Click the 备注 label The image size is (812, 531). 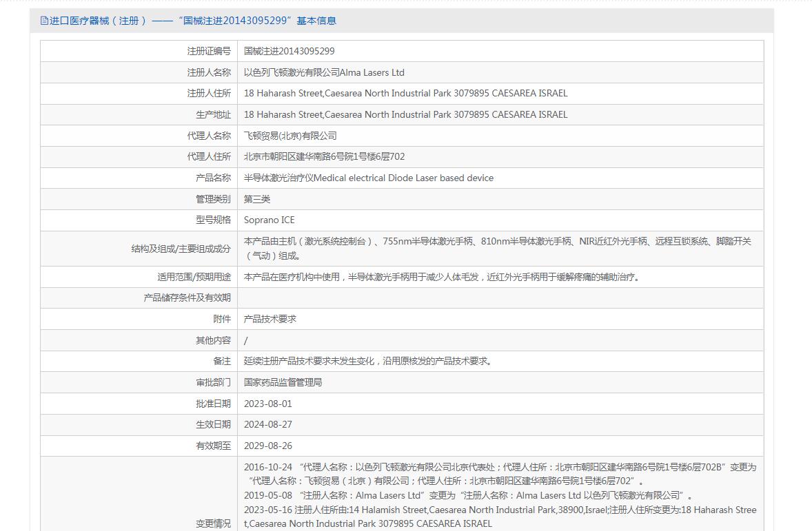(222, 361)
